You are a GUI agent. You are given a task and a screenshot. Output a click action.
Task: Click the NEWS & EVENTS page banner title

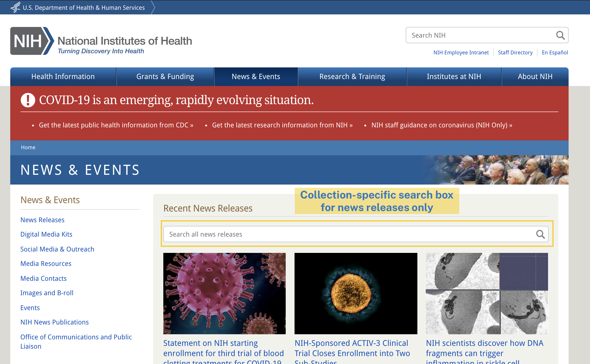(80, 170)
